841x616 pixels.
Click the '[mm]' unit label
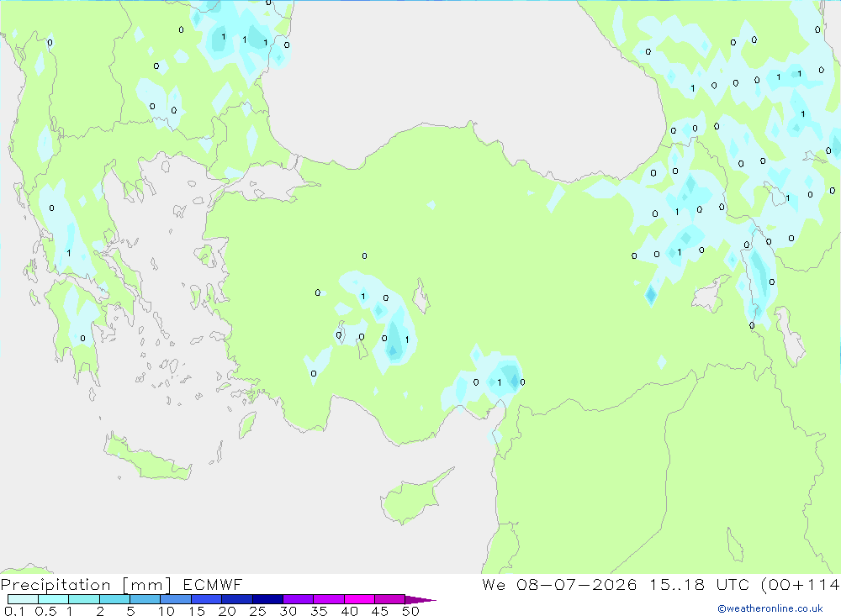click(x=147, y=585)
